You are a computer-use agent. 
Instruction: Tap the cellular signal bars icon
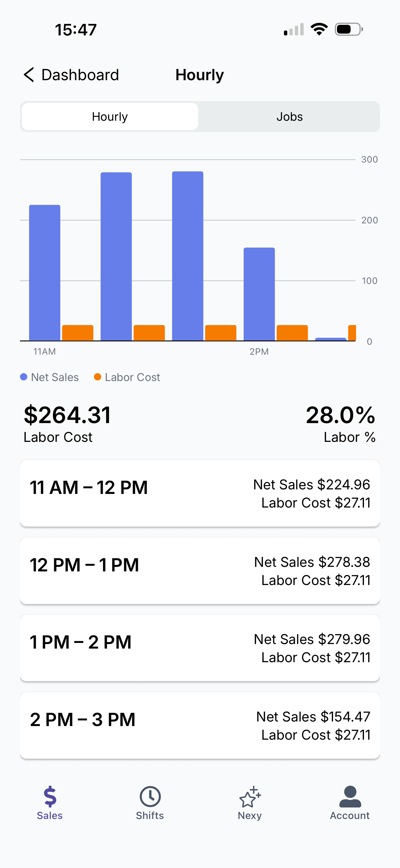(294, 30)
